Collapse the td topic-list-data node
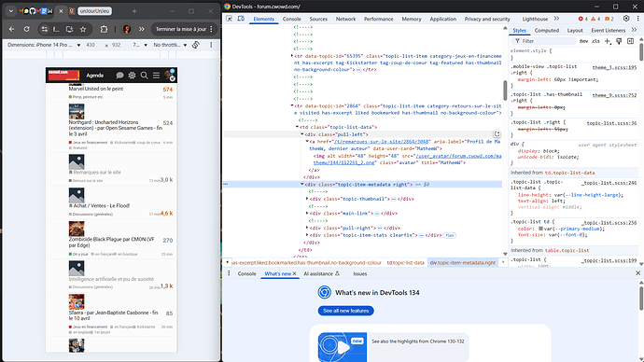 (297, 127)
